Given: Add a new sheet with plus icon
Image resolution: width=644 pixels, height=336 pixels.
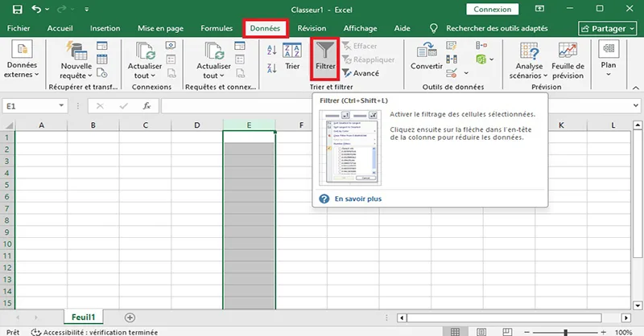Looking at the screenshot, I should pos(130,318).
